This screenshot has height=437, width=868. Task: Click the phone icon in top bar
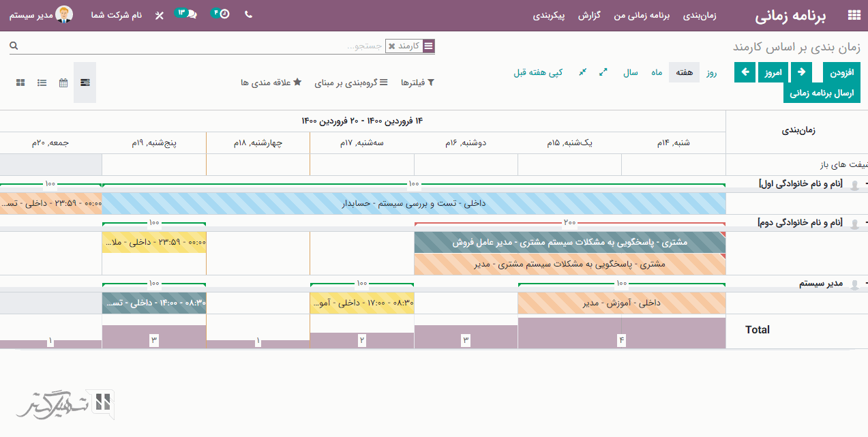tap(248, 14)
